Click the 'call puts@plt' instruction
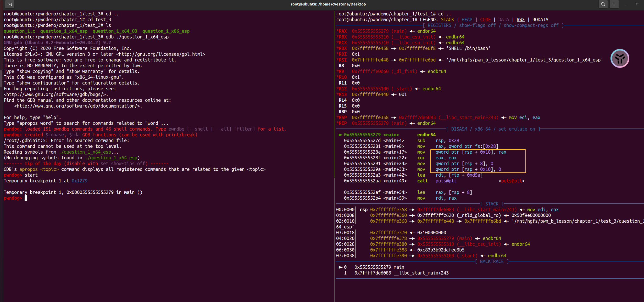The height and width of the screenshot is (302, 644). [x=437, y=181]
